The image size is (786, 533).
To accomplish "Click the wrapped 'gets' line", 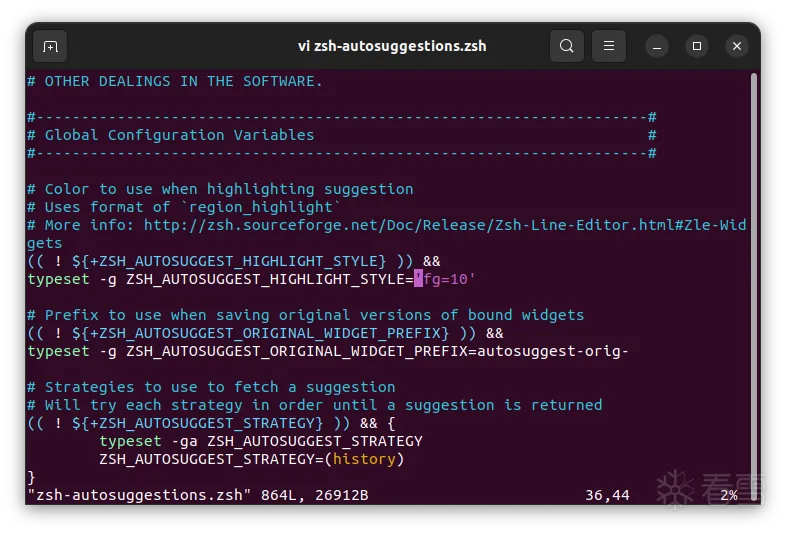I will pyautogui.click(x=45, y=243).
